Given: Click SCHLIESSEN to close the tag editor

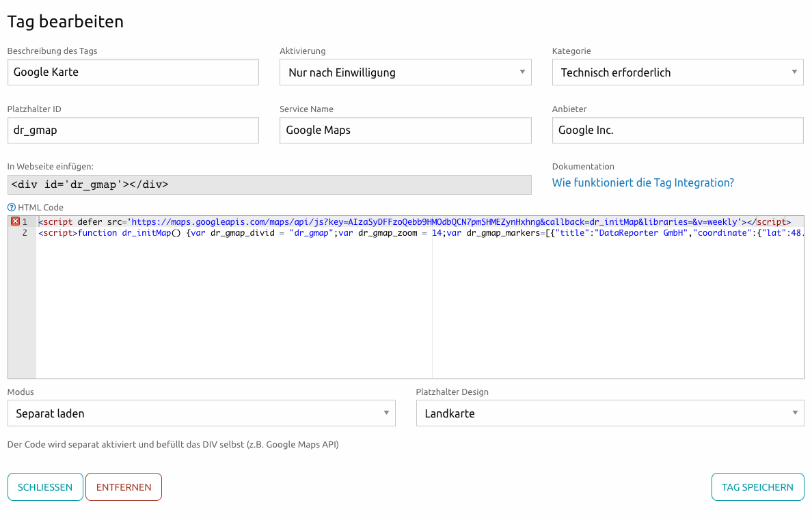Looking at the screenshot, I should (x=45, y=487).
